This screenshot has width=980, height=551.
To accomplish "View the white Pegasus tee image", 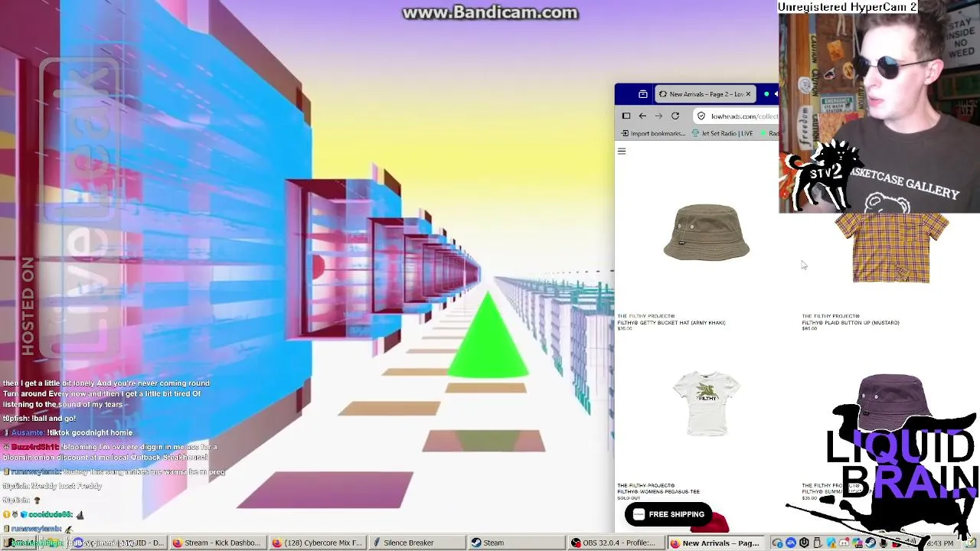I will pos(706,403).
